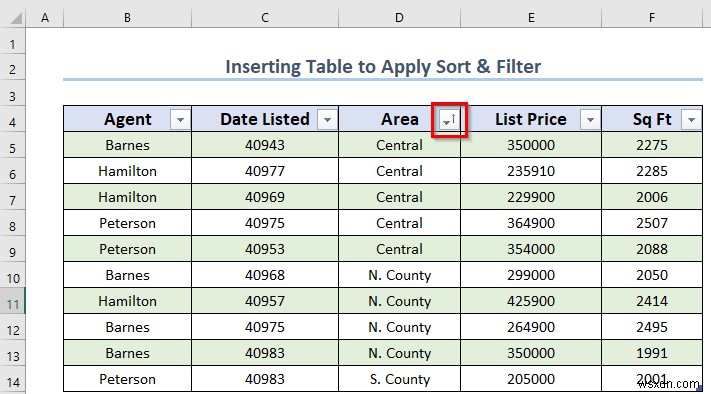The width and height of the screenshot is (711, 394).
Task: Select column F header
Action: [x=652, y=18]
